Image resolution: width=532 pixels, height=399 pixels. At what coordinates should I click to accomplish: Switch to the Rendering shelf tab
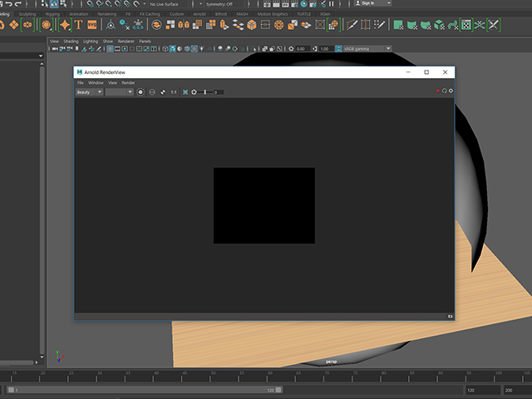107,14
